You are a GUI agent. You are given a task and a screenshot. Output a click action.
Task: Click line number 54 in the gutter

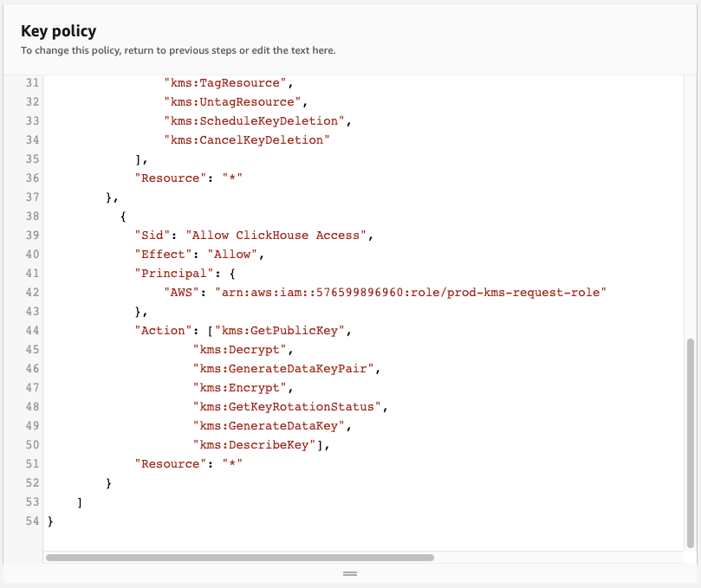tap(33, 521)
